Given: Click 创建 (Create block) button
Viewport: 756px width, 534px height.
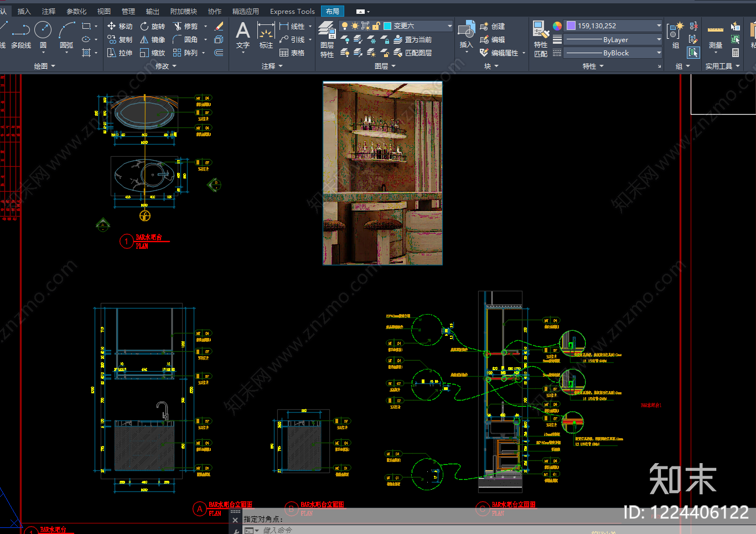Looking at the screenshot, I should pyautogui.click(x=493, y=26).
